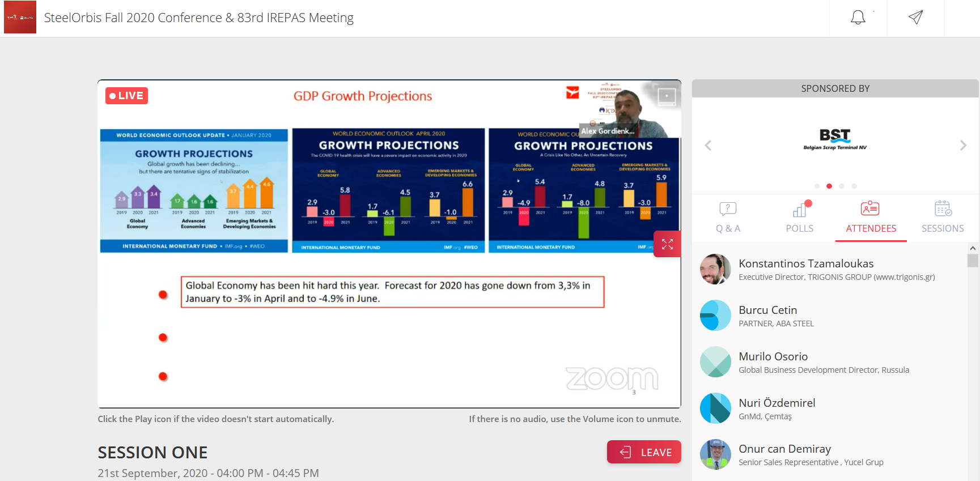Open Onur can Demiray avatar
This screenshot has height=481, width=980.
tap(715, 454)
